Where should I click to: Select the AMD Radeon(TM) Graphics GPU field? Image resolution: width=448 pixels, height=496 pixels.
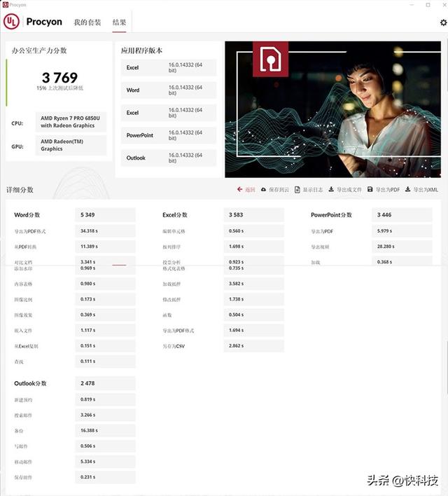point(71,145)
